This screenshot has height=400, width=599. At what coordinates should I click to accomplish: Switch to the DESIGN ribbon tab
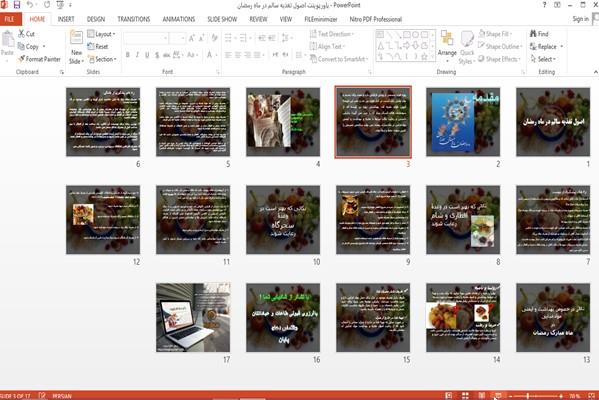(x=96, y=19)
